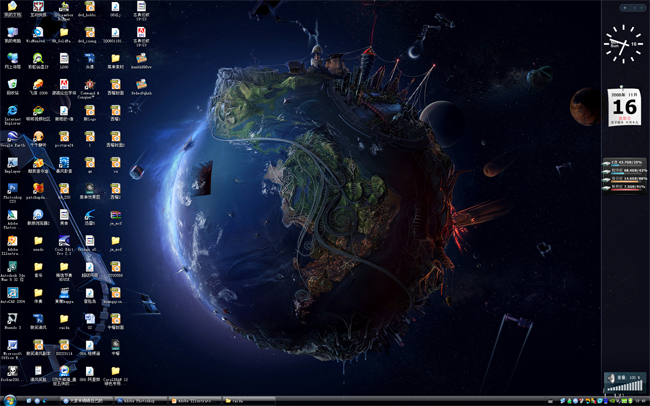Open the Command & Conquer game shortcut
The image size is (650, 406).
tap(89, 85)
